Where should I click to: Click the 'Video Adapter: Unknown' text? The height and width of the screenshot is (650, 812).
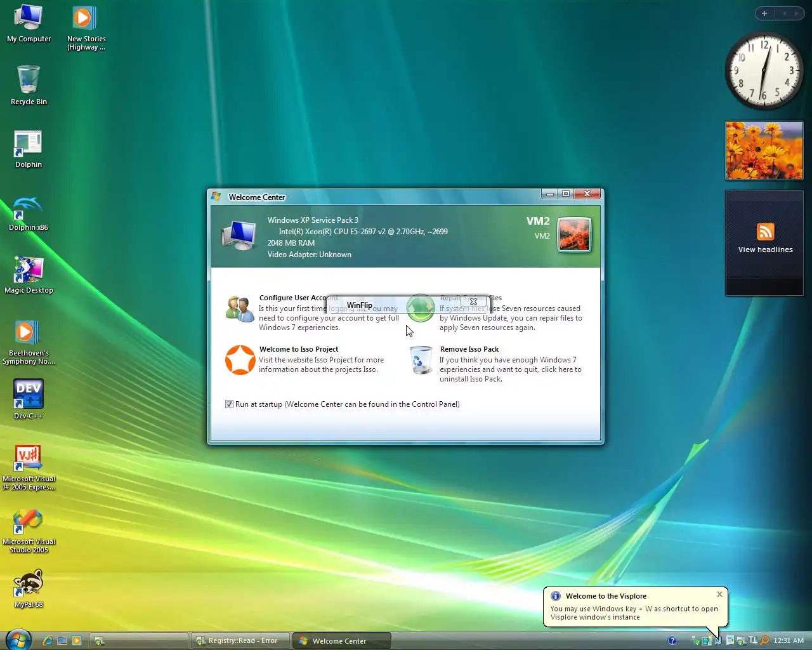click(x=310, y=255)
